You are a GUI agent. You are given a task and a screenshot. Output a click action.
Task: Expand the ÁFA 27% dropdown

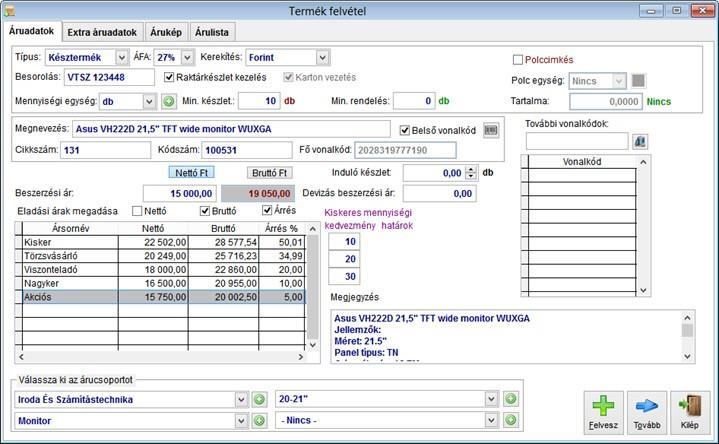pos(187,58)
